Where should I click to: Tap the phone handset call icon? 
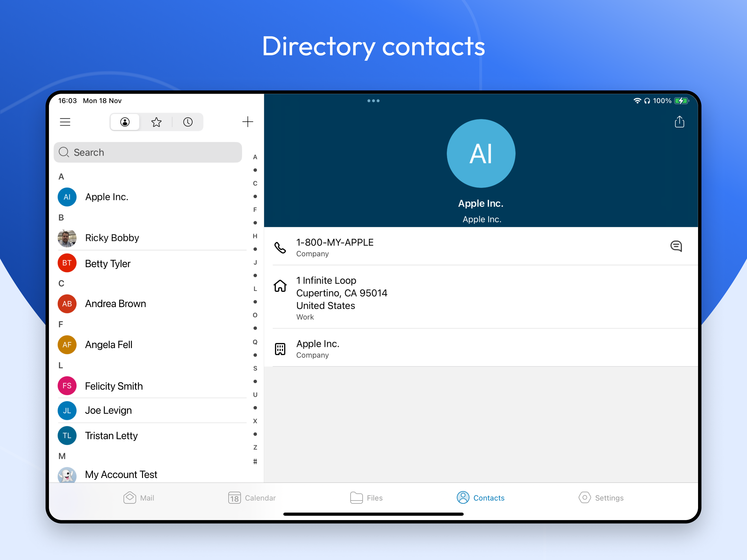pos(280,247)
